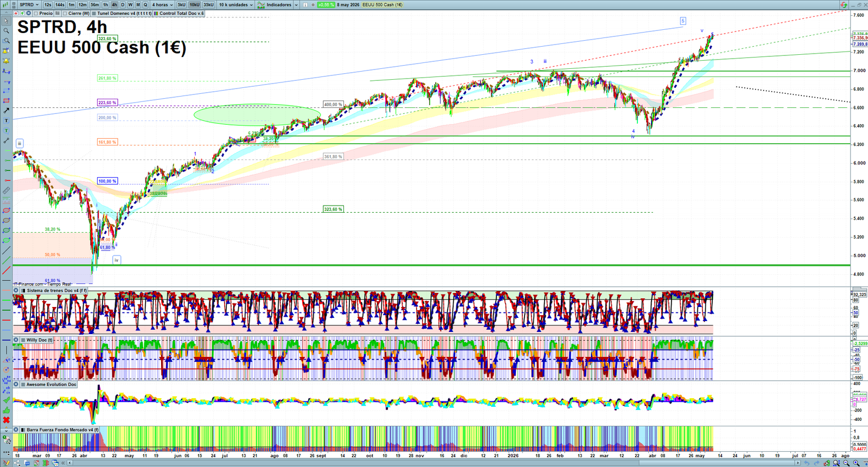Select the blue rectangle drawing tool
Screen dimensions: 868x467
pos(7,92)
